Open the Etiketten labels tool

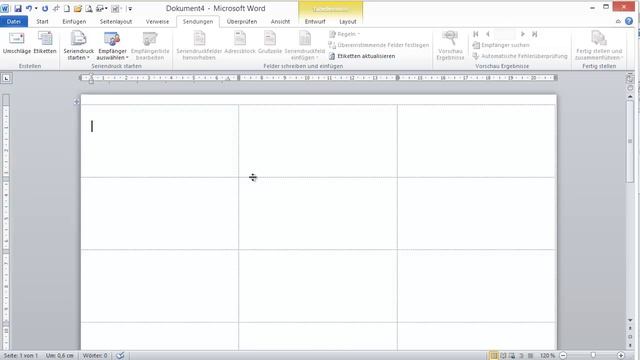click(x=45, y=43)
